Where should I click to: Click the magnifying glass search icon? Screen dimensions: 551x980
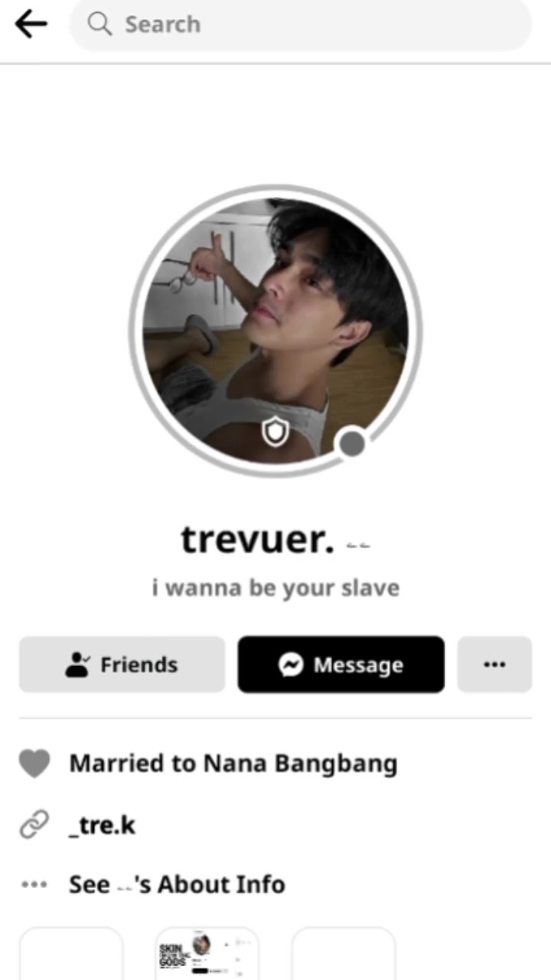click(x=99, y=24)
